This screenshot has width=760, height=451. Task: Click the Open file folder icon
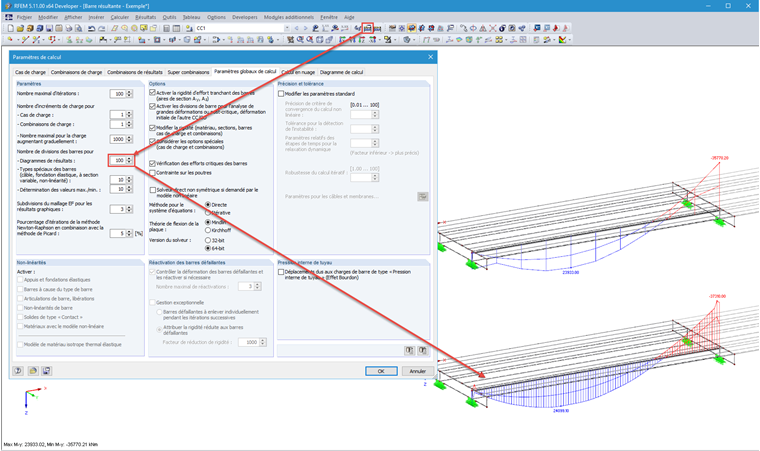20,28
